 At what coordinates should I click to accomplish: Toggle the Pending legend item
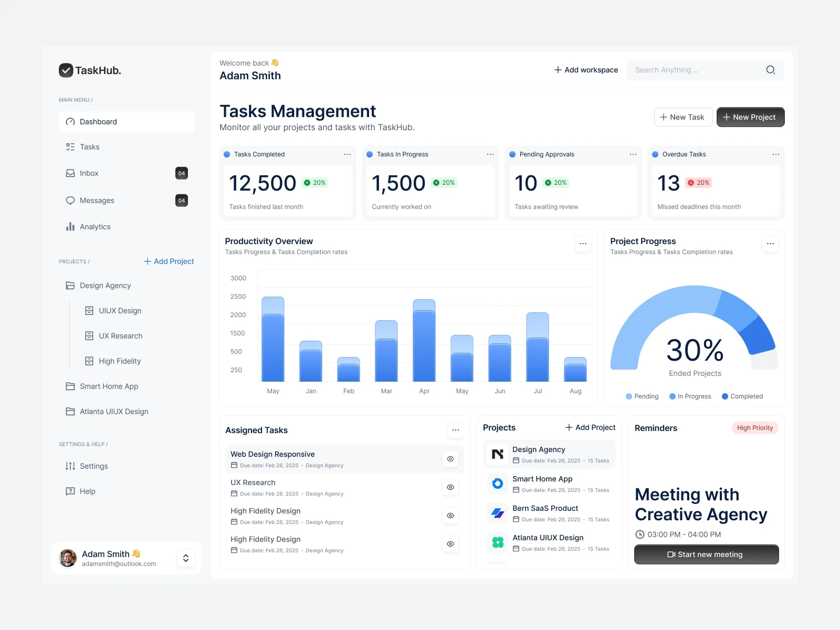(642, 396)
